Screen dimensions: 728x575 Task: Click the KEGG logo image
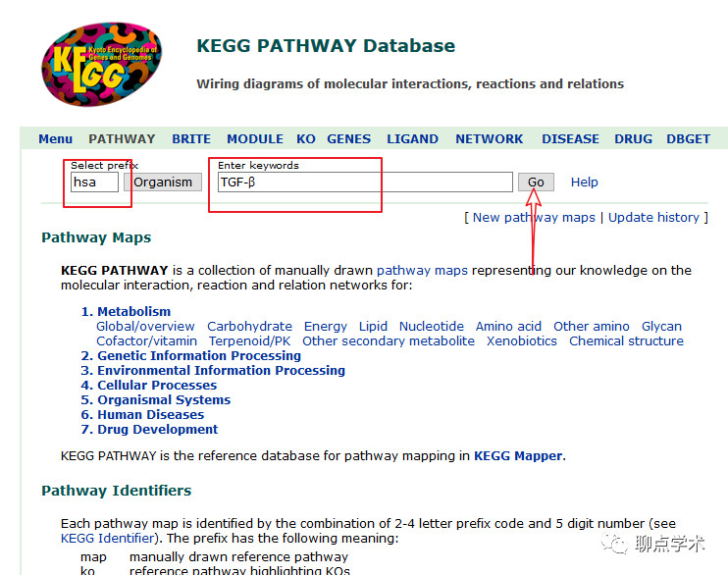102,64
